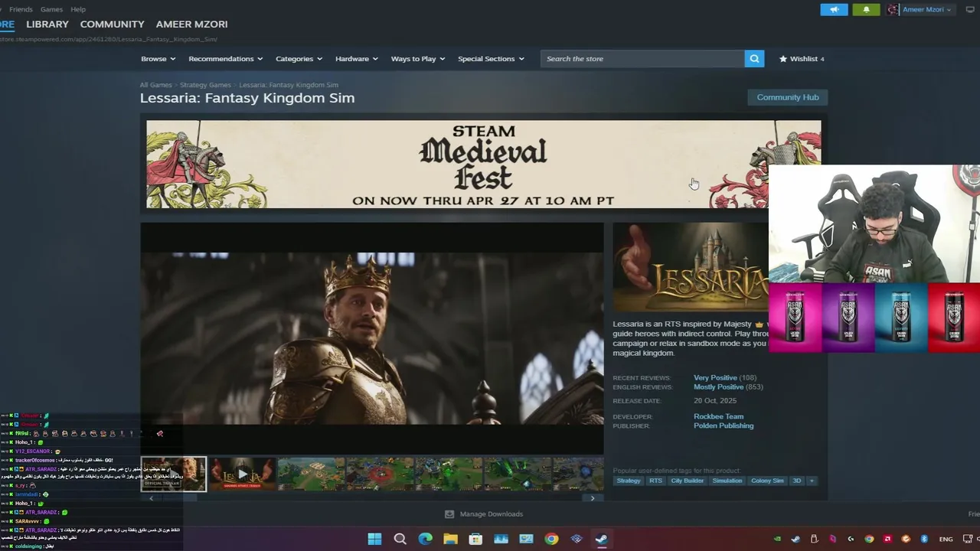The width and height of the screenshot is (980, 551).
Task: Select the third screenshot thumbnail with village
Action: 312,474
